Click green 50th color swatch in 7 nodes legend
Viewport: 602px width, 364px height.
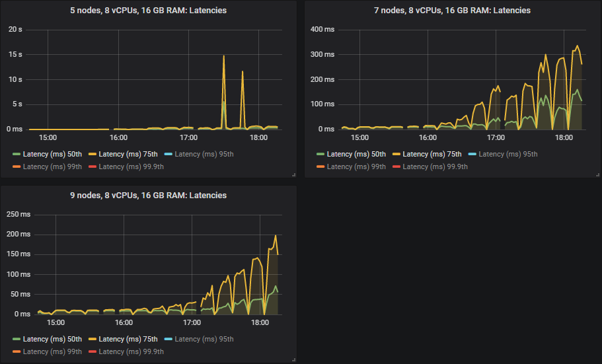(x=320, y=154)
